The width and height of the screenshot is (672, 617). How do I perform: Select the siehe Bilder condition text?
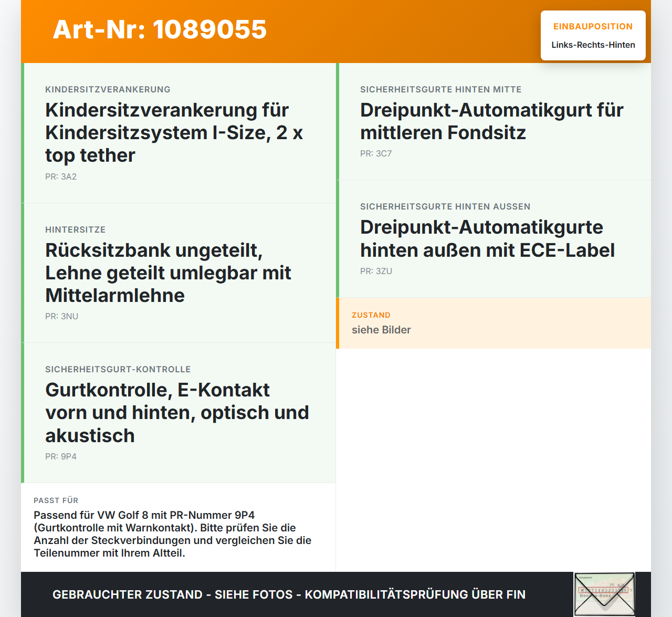pos(381,330)
